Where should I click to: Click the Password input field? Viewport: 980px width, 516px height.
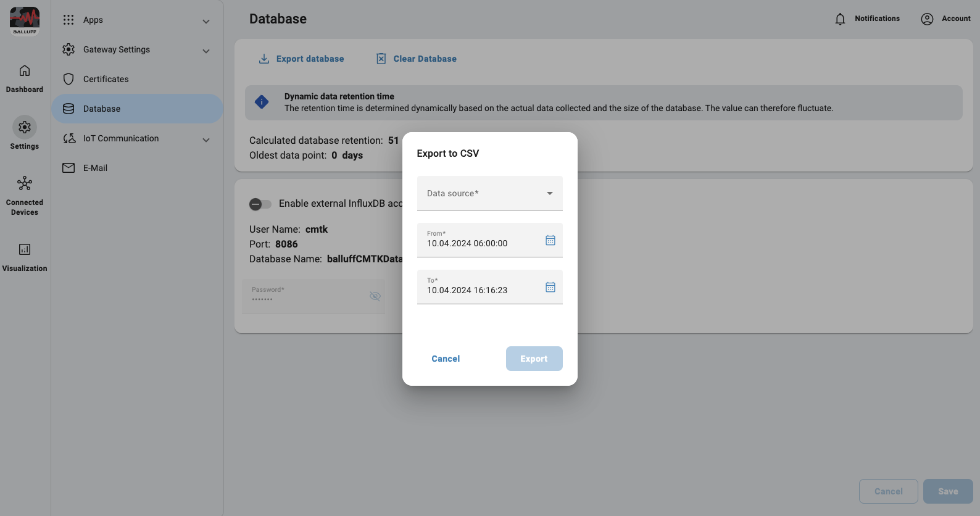pyautogui.click(x=305, y=297)
